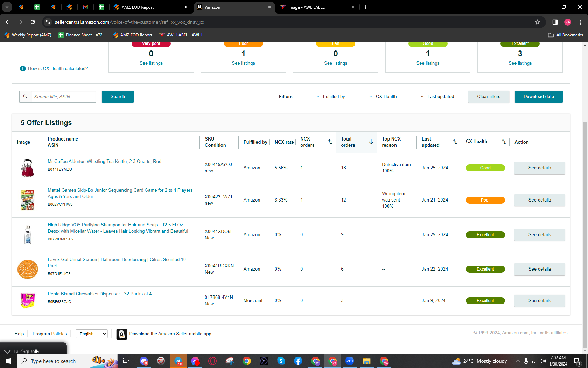Viewport: 588px width, 368px height.
Task: Open the English language dropdown
Action: (92, 334)
